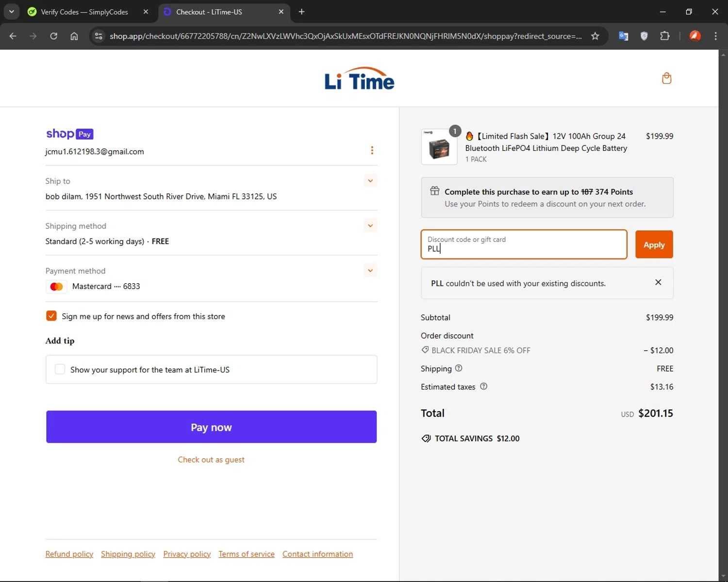Open the Contact information link

317,554
